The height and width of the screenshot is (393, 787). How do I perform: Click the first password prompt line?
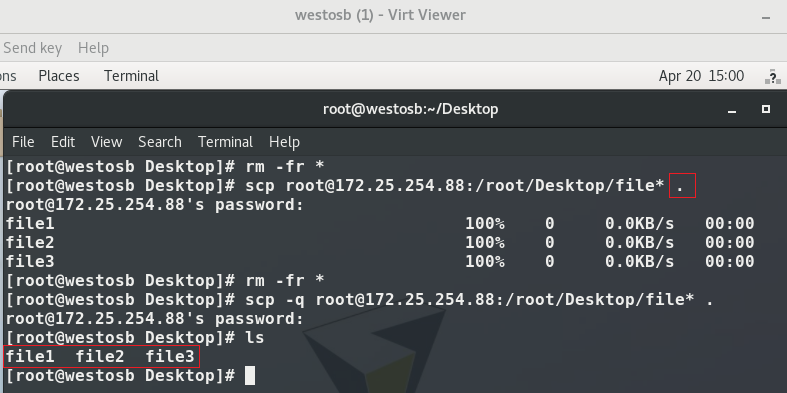point(155,205)
